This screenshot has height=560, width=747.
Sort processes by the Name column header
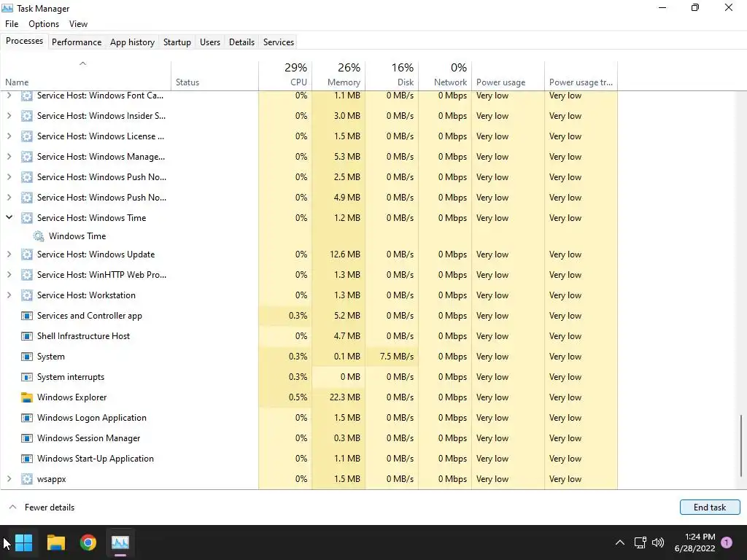point(86,76)
